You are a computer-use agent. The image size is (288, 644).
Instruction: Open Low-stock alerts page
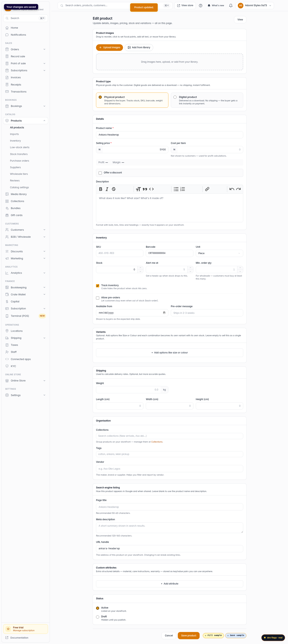pos(19,147)
